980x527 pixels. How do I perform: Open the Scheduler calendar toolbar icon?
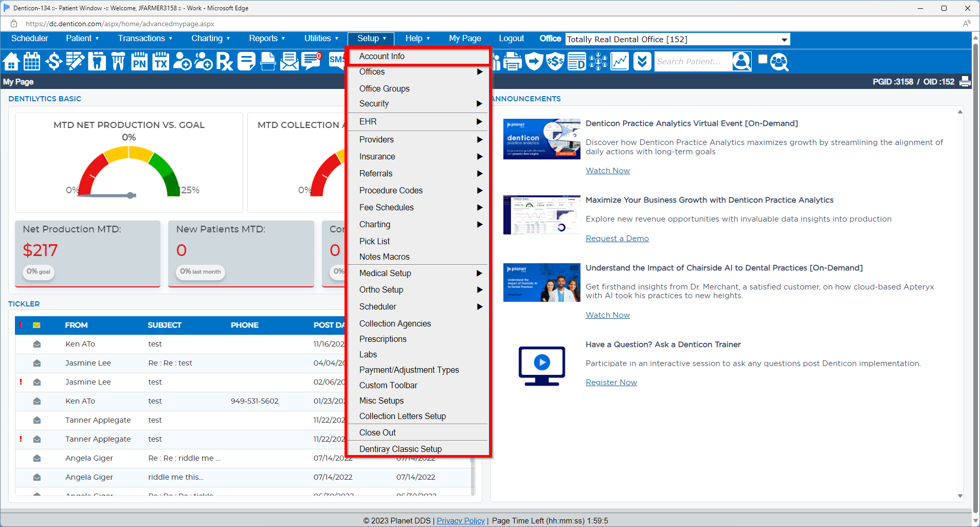(32, 61)
